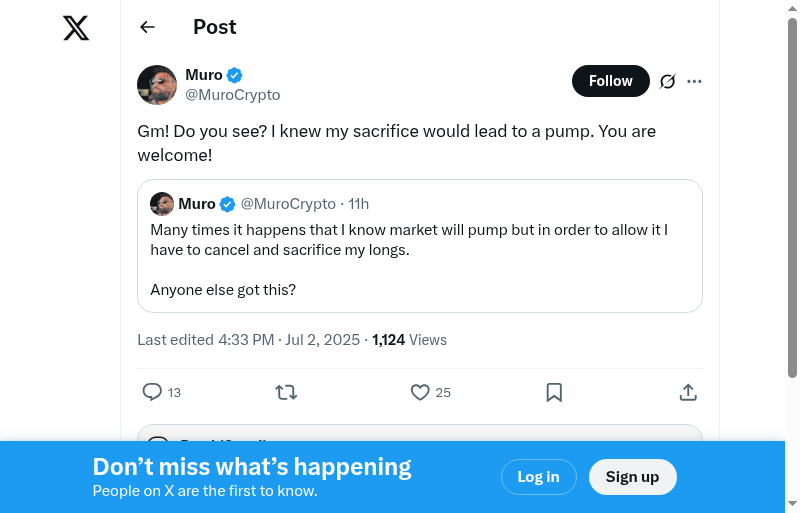Go back using the arrow icon
Viewport: 800px width, 513px height.
point(148,27)
